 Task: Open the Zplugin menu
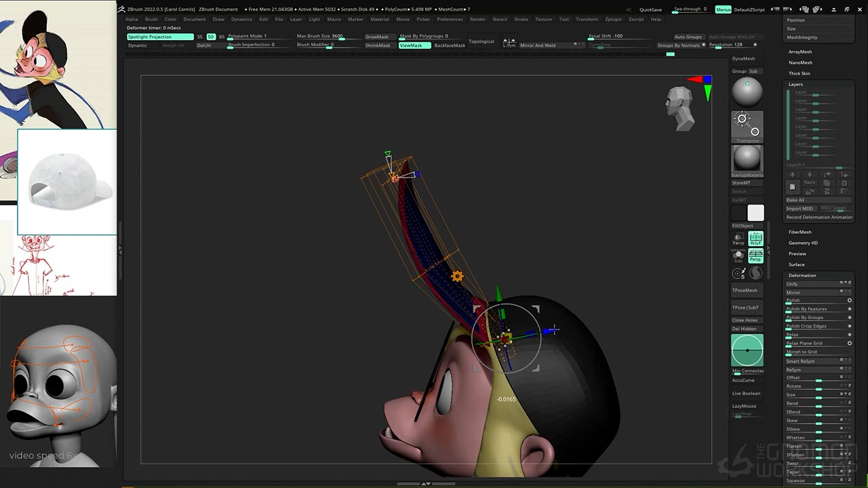click(x=612, y=19)
